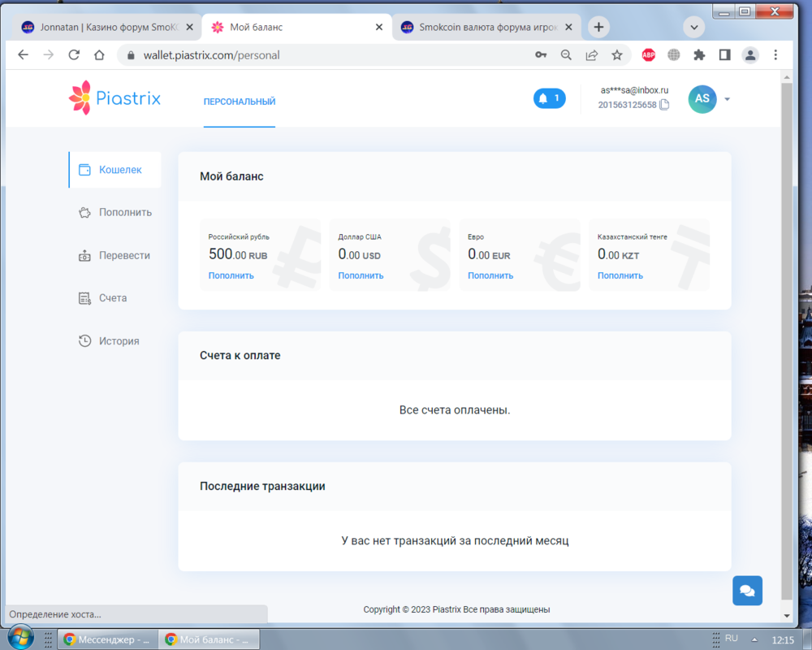
Task: Click the browser forward arrow
Action: (x=48, y=55)
